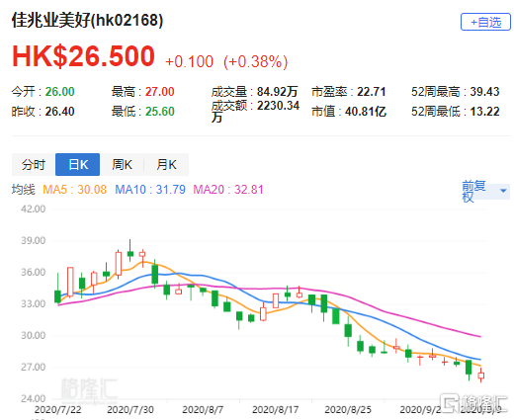The width and height of the screenshot is (514, 420).
Task: Click the 成交量 value 84.92万
Action: [278, 92]
